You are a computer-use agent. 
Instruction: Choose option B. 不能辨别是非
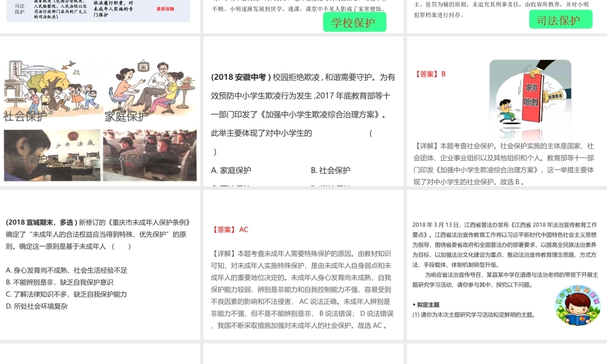click(x=59, y=282)
